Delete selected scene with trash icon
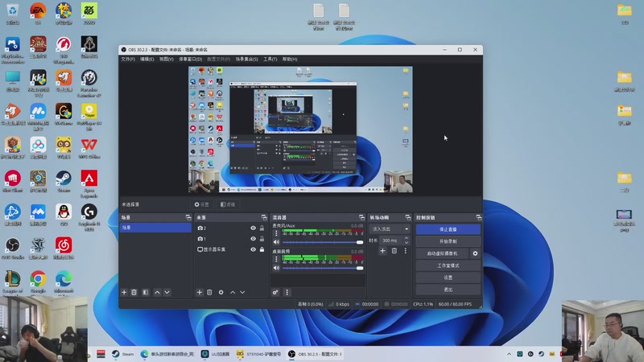This screenshot has width=644, height=362. point(134,292)
